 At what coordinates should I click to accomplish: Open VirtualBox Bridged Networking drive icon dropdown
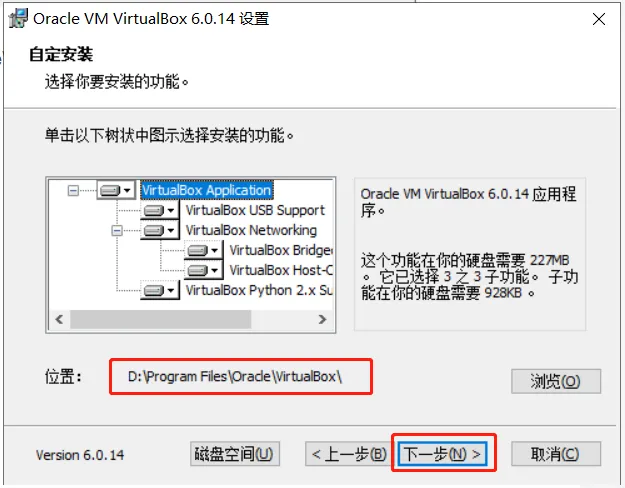tap(204, 250)
